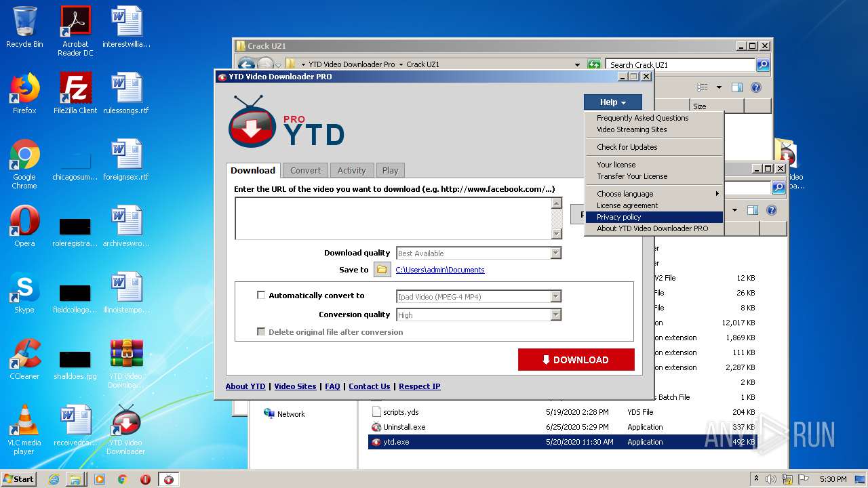Screen dimensions: 868x488
Task: Click the volume icon in system tray
Action: point(771,479)
